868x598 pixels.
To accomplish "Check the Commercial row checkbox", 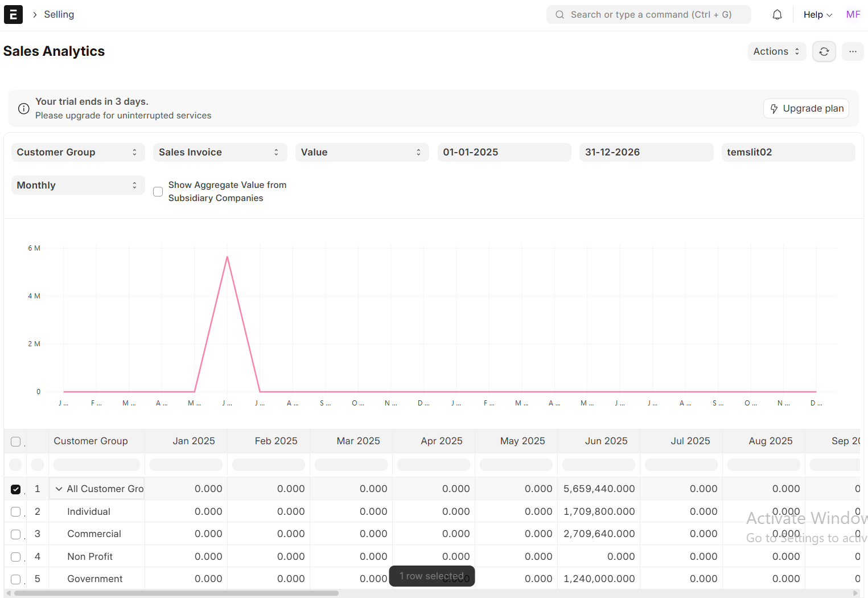I will click(x=16, y=534).
